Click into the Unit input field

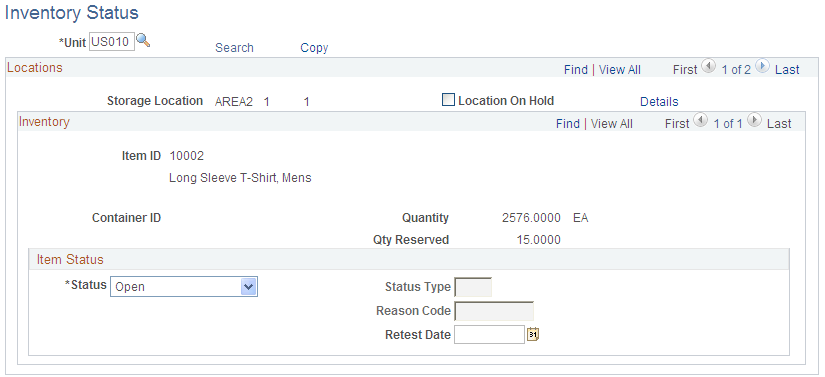click(x=112, y=42)
